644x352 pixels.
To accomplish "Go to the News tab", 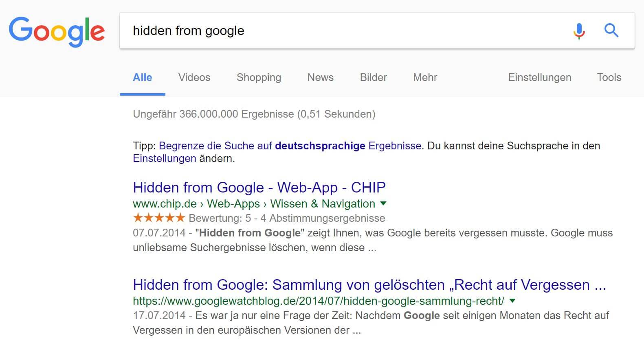I will coord(320,77).
